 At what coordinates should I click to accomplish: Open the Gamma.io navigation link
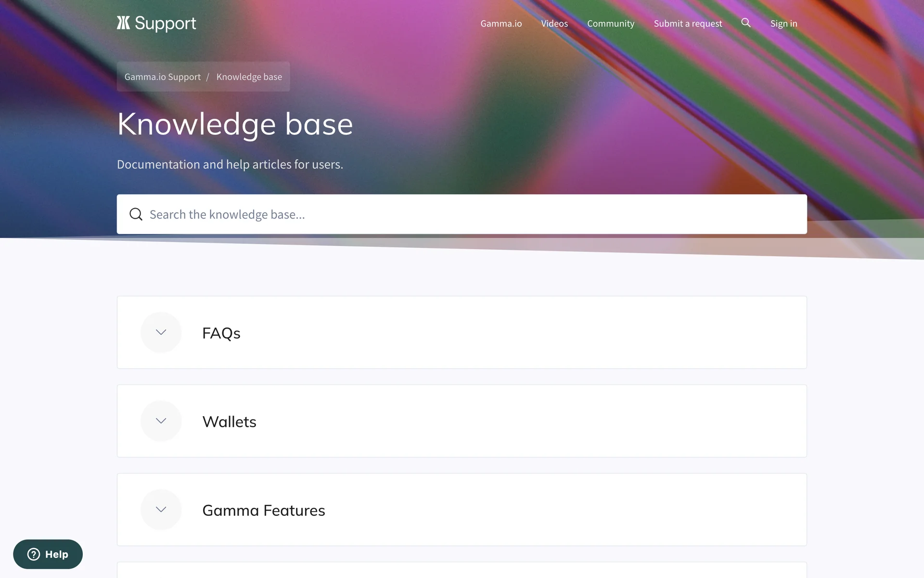[x=501, y=24]
